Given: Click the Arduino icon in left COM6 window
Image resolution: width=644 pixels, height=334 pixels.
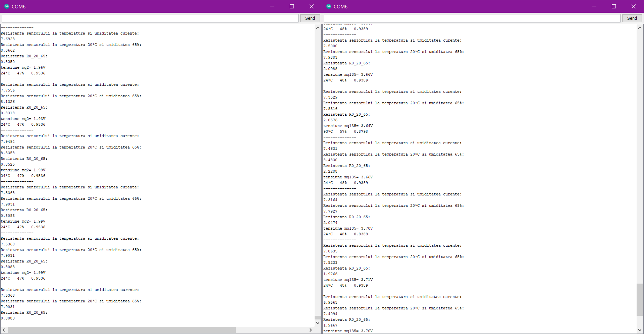Looking at the screenshot, I should (x=7, y=6).
